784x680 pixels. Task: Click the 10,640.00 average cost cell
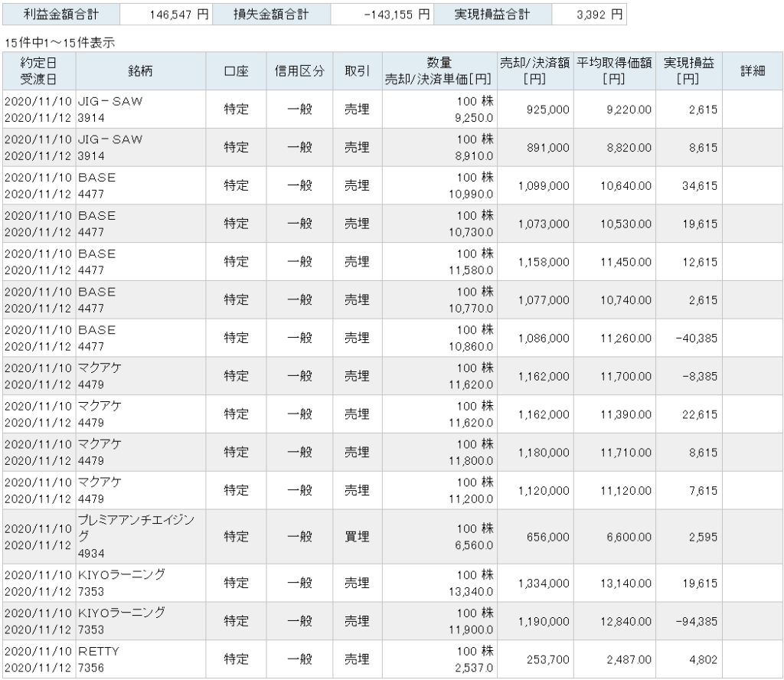tap(615, 185)
